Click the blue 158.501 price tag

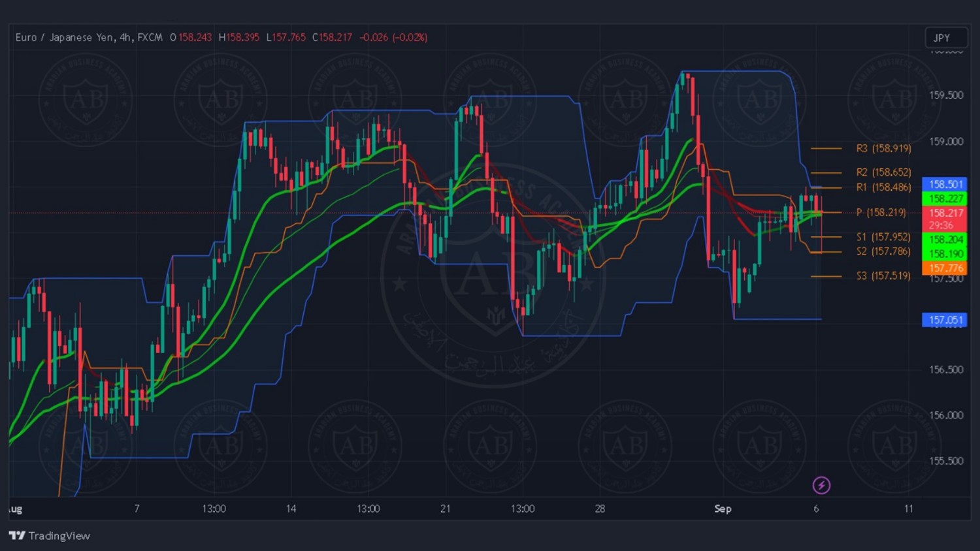pyautogui.click(x=945, y=184)
